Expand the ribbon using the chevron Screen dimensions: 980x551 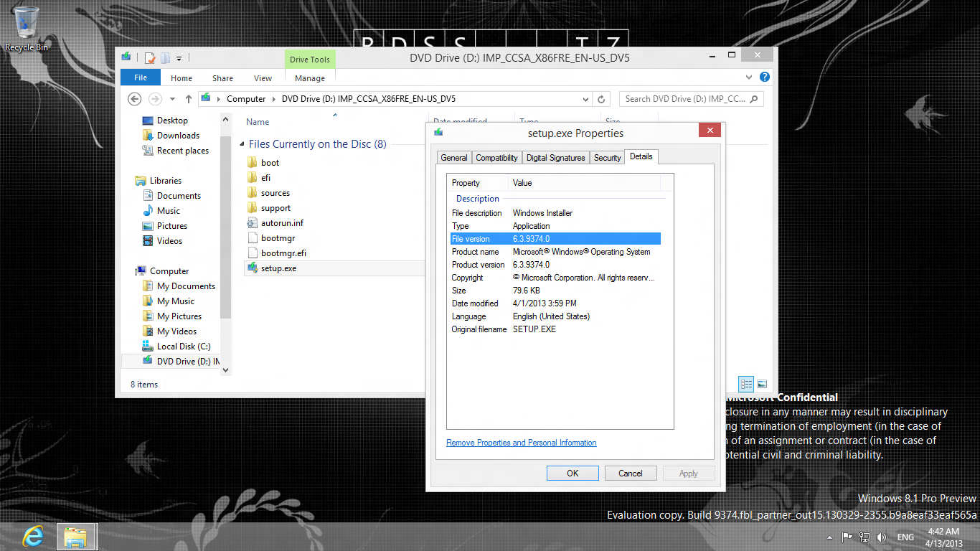tap(750, 77)
